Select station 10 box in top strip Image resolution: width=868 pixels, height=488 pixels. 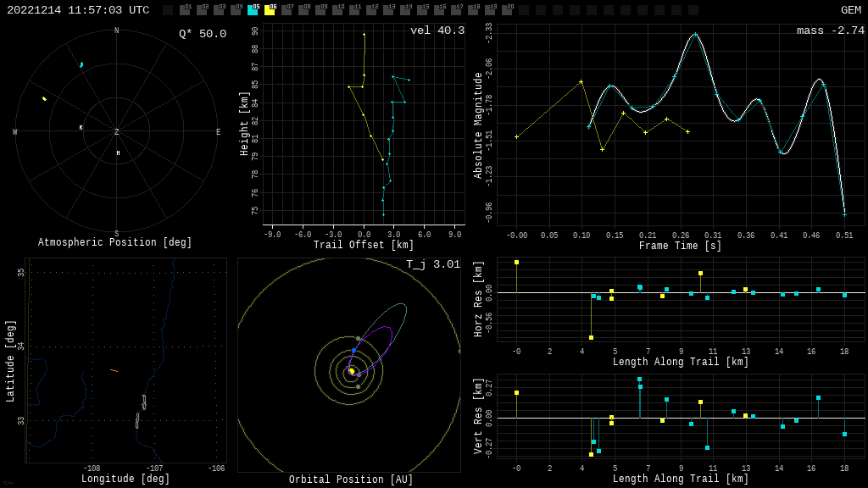[337, 10]
